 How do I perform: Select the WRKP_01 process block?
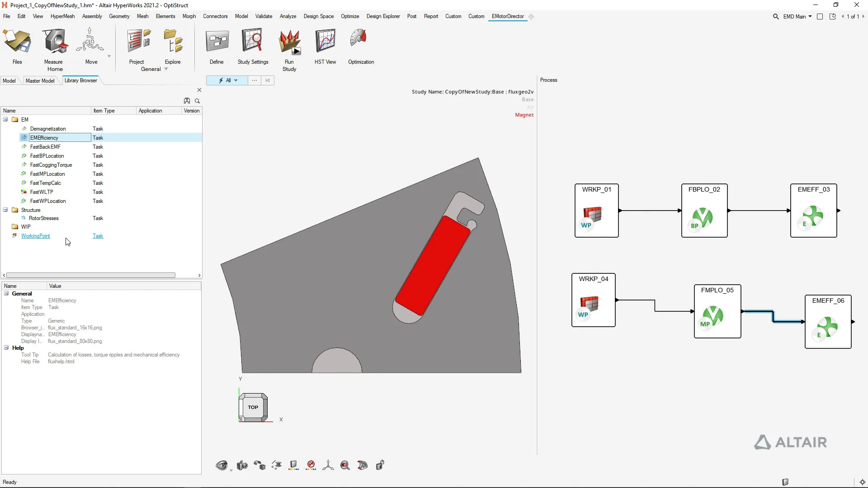coord(597,211)
